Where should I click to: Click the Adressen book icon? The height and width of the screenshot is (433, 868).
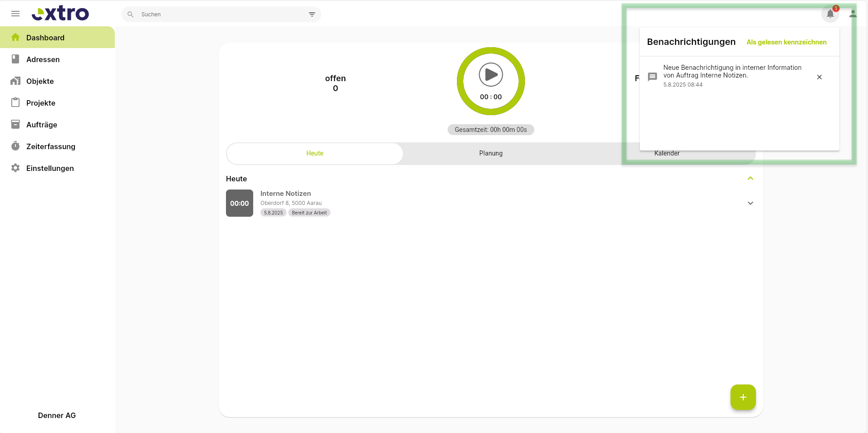coord(15,59)
